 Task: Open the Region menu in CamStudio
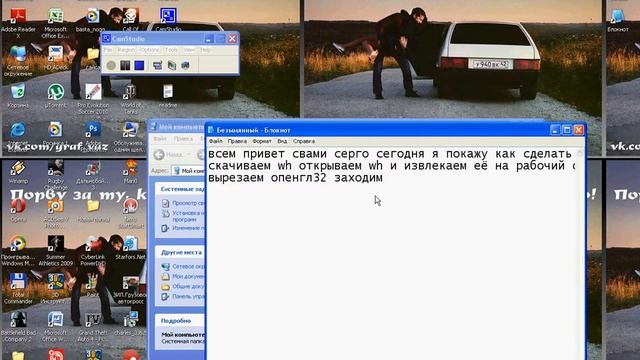126,50
